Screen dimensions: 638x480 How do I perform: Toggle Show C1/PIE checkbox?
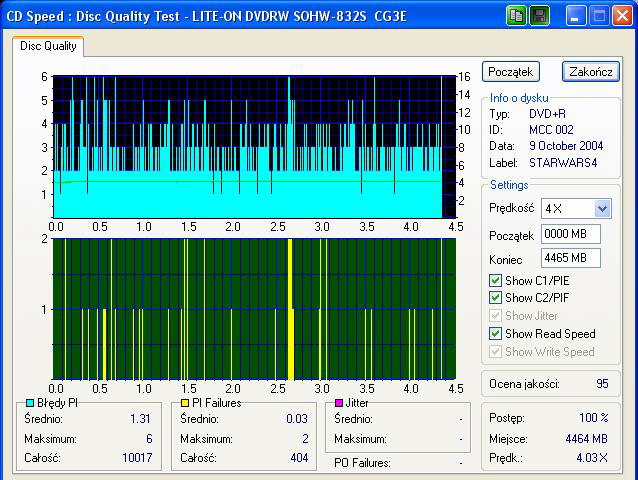495,281
